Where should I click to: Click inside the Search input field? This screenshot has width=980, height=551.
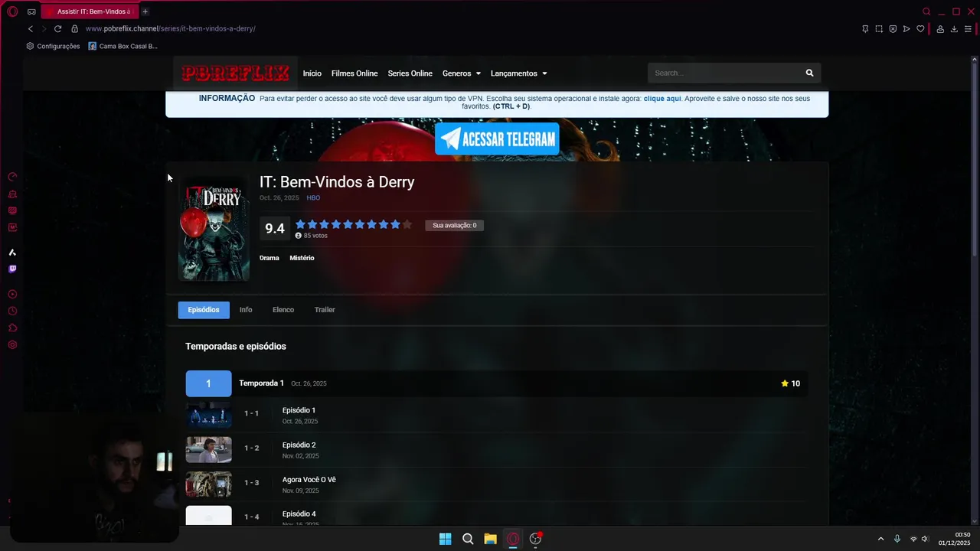point(724,73)
